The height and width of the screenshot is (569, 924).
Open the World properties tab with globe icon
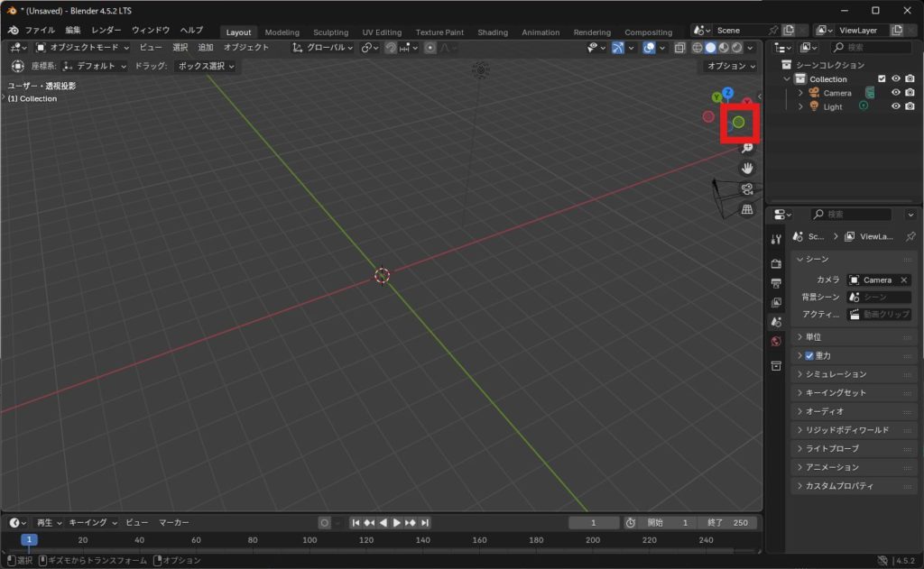pos(776,342)
